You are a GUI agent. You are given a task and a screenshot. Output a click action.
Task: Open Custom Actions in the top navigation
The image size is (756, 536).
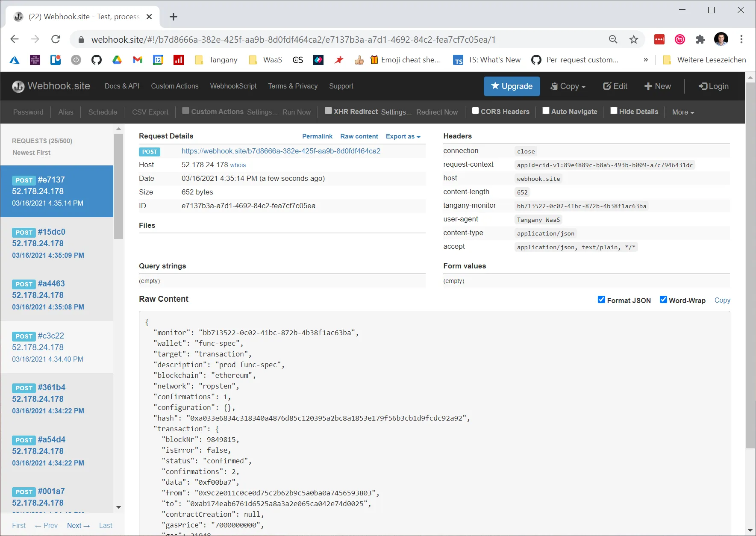click(x=175, y=86)
